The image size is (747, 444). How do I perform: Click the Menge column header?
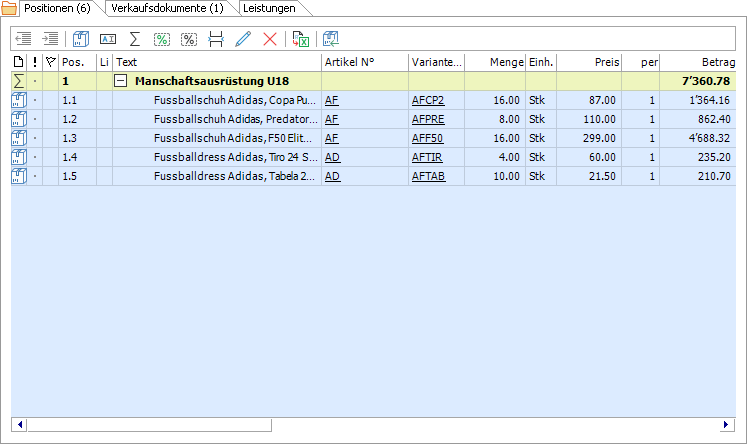pos(495,62)
